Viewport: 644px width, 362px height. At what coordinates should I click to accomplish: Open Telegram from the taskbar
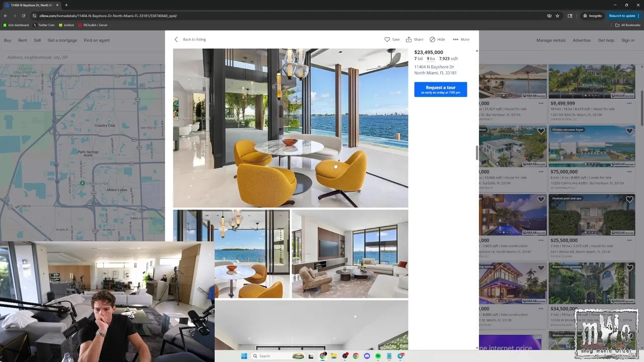click(x=400, y=356)
